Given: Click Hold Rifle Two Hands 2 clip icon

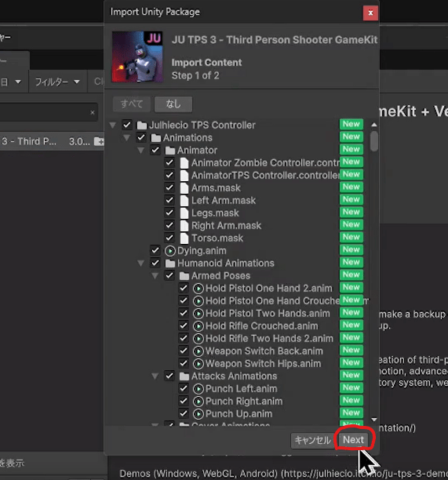Looking at the screenshot, I should coord(199,339).
